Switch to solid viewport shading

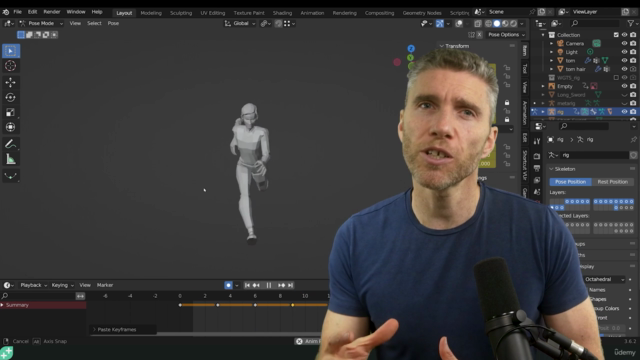coord(497,24)
